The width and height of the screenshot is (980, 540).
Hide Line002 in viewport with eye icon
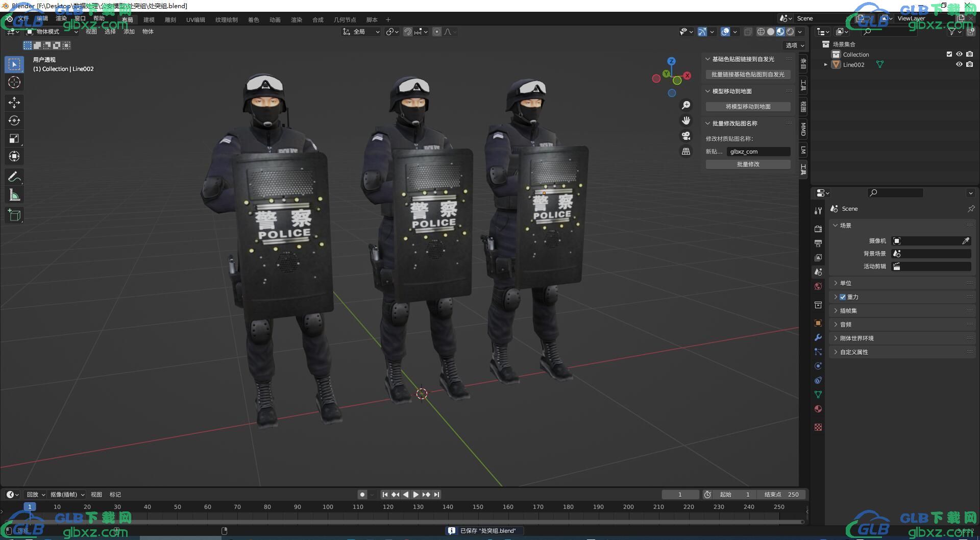coord(959,64)
